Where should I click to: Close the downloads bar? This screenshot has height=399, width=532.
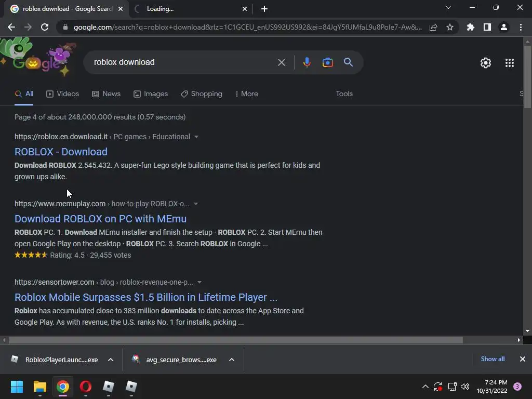click(x=523, y=359)
